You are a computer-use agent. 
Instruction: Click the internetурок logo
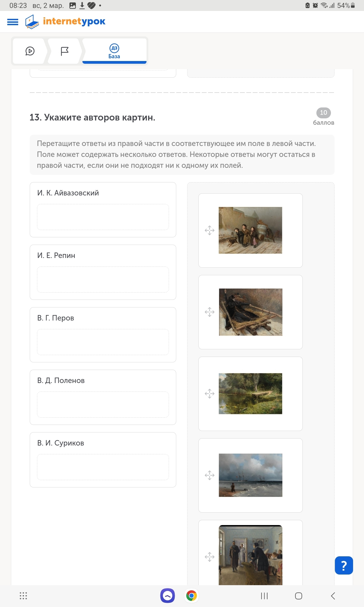tap(65, 22)
